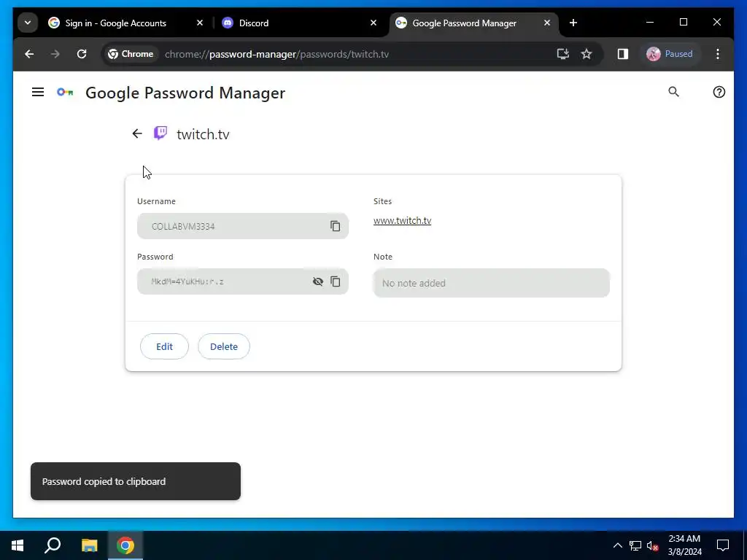Expand the tab search dropdown
The width and height of the screenshot is (747, 560).
pyautogui.click(x=28, y=23)
